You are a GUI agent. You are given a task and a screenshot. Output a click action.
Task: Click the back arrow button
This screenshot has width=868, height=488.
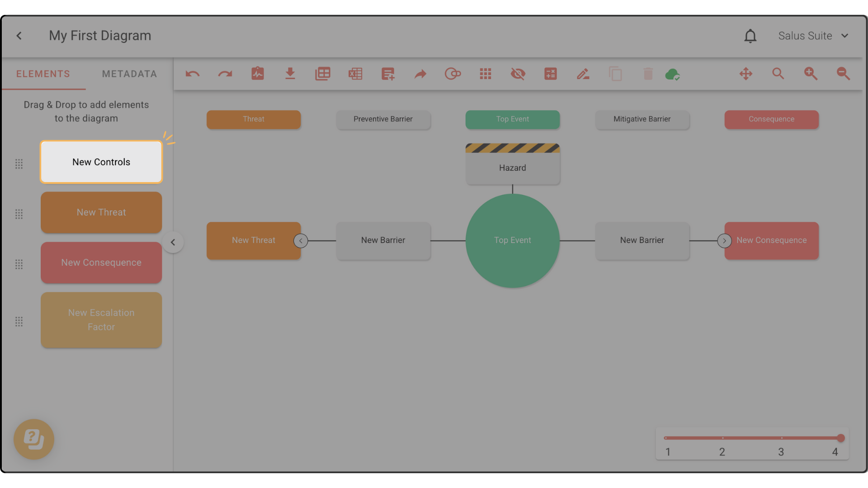coord(19,36)
